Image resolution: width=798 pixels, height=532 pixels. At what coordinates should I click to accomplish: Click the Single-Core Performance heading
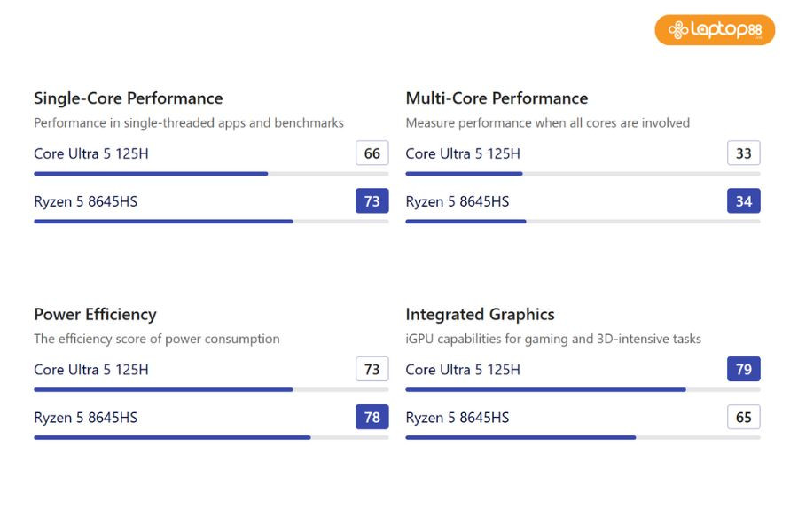click(128, 98)
